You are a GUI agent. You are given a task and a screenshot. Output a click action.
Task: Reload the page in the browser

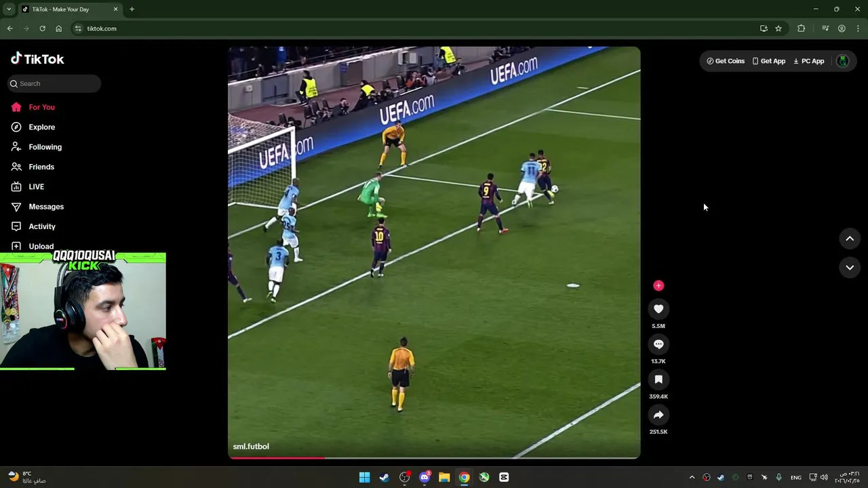click(42, 28)
